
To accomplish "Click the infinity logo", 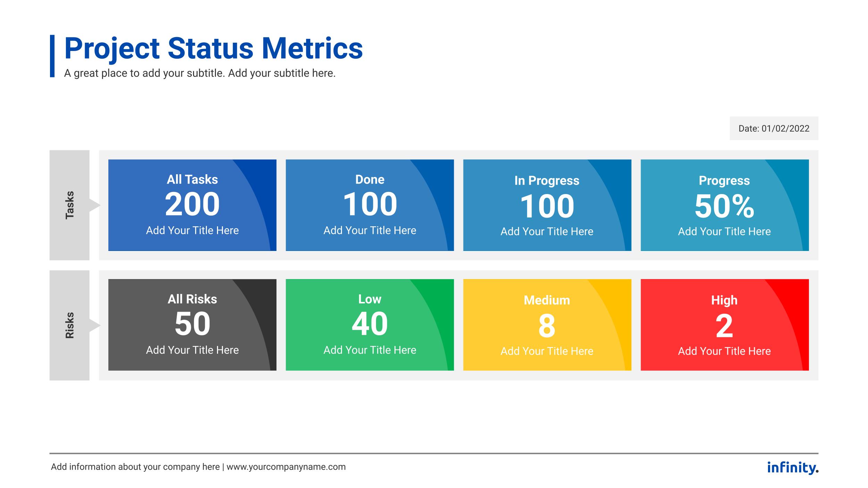I will 792,467.
